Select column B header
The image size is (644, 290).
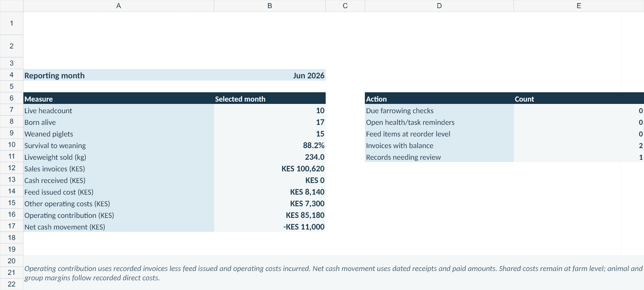270,6
